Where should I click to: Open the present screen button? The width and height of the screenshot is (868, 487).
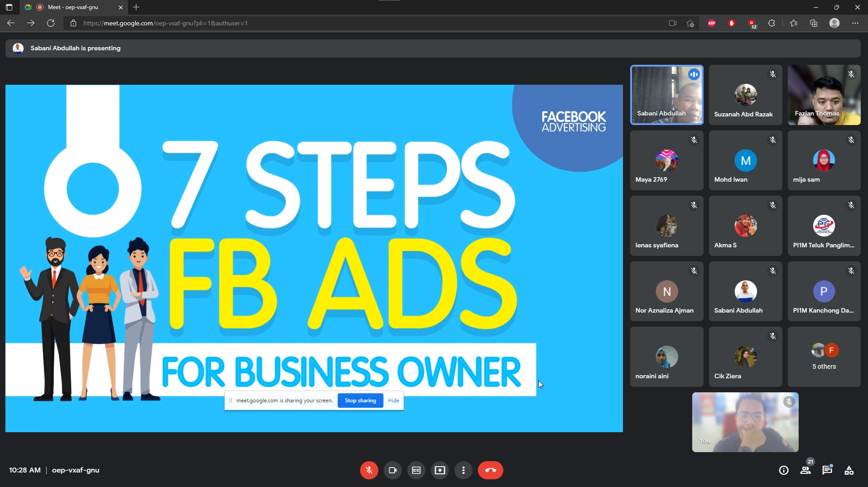click(x=439, y=470)
